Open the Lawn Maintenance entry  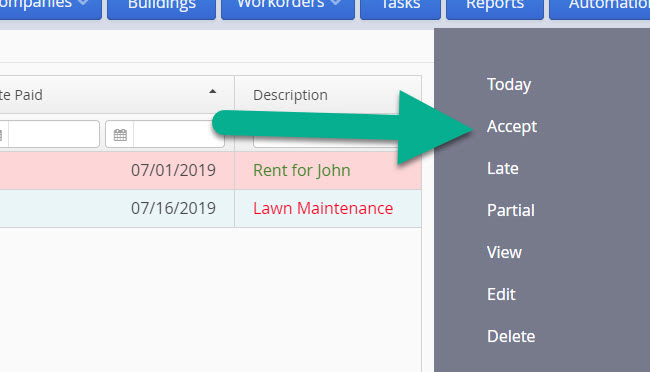(323, 208)
